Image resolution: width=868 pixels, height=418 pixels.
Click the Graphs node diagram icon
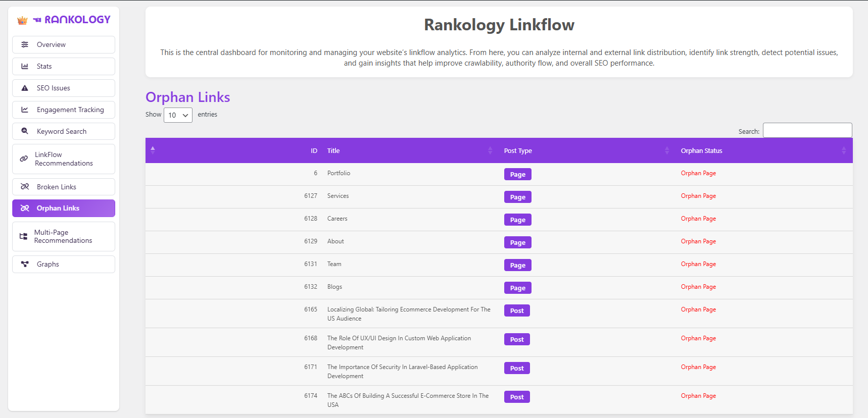click(25, 264)
